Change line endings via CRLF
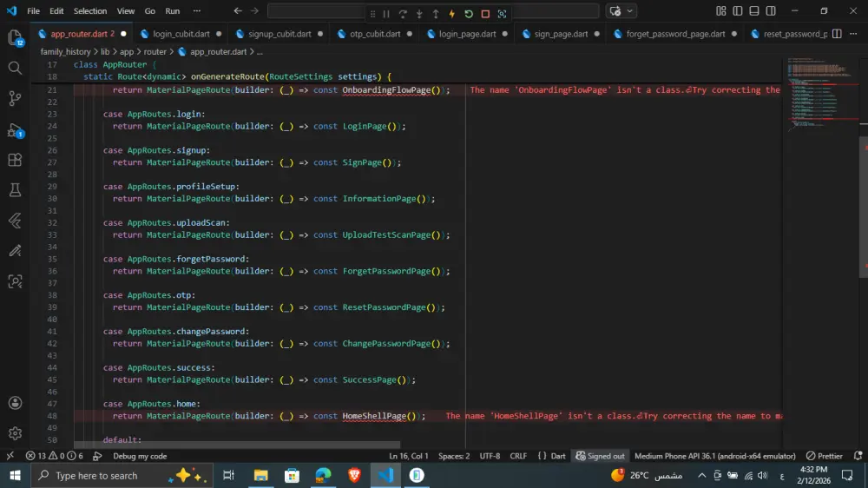The height and width of the screenshot is (488, 868). (x=518, y=456)
